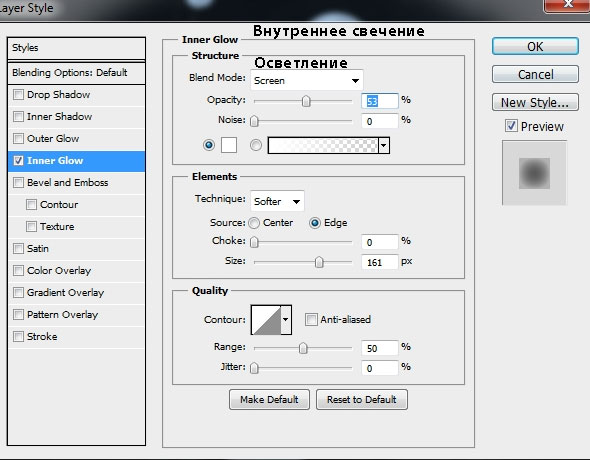Uncheck the Inner Glow checkbox

tap(18, 161)
